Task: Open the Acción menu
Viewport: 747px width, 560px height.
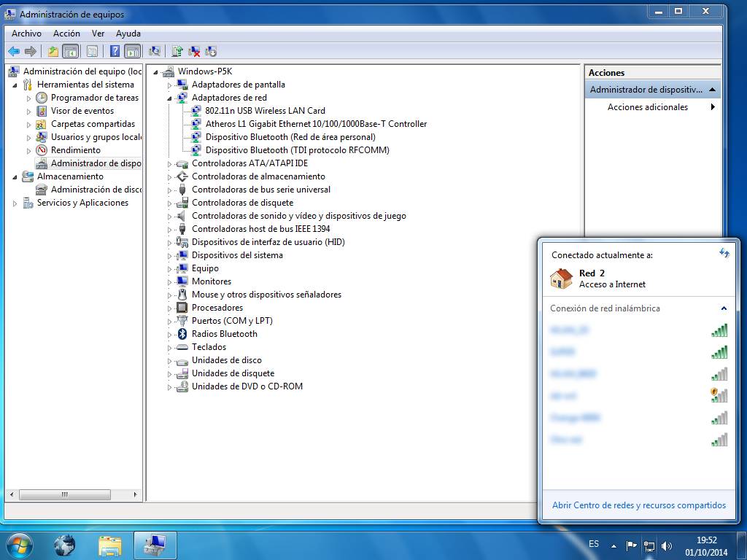Action: 66,34
